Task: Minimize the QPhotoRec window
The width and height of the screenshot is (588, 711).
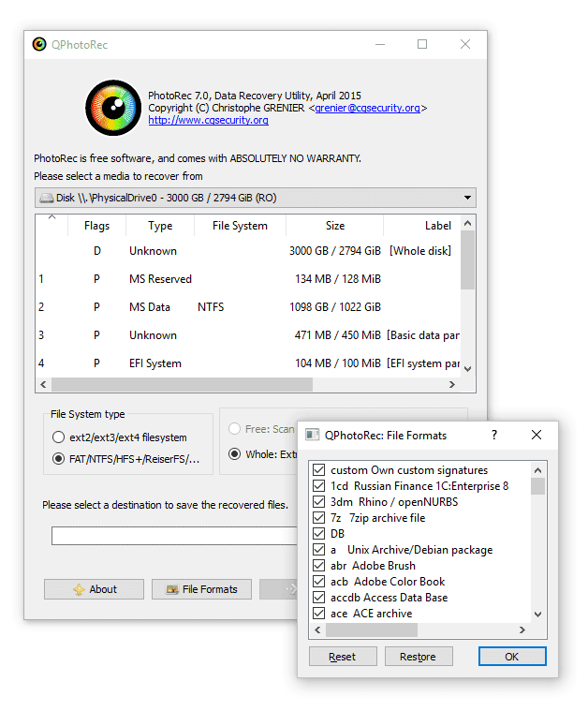Action: [x=380, y=44]
